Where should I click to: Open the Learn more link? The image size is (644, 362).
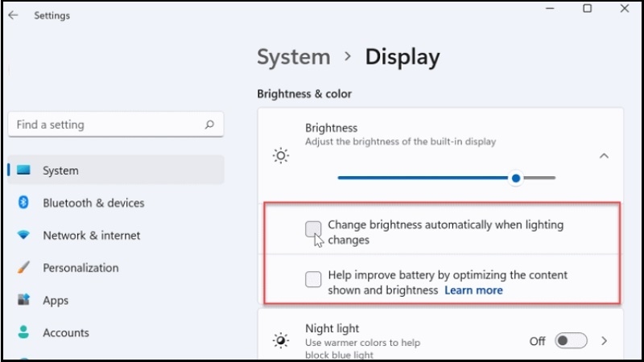click(473, 290)
